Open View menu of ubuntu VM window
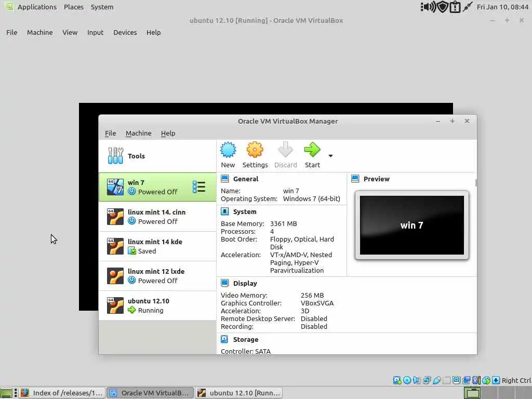This screenshot has width=532, height=399. coord(70,33)
